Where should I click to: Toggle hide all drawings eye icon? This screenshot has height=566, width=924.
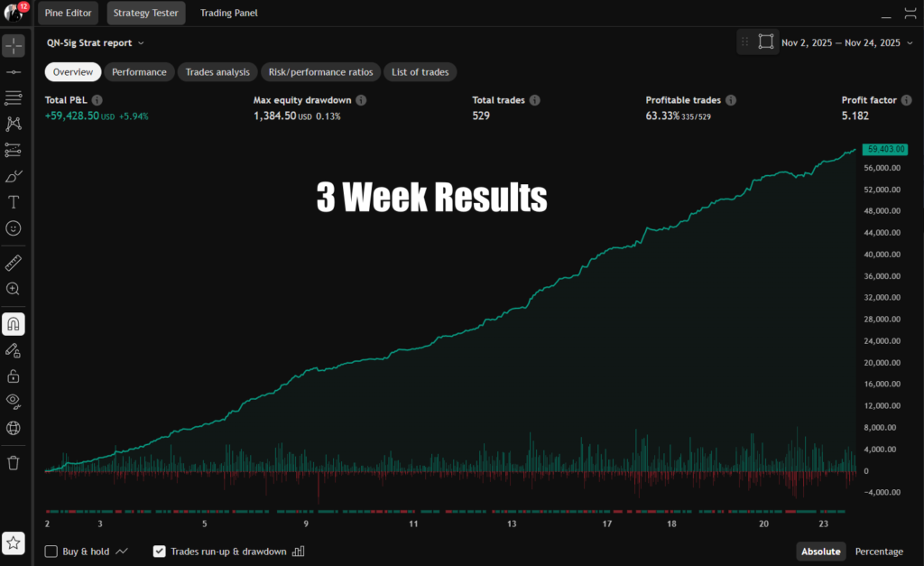click(x=14, y=401)
